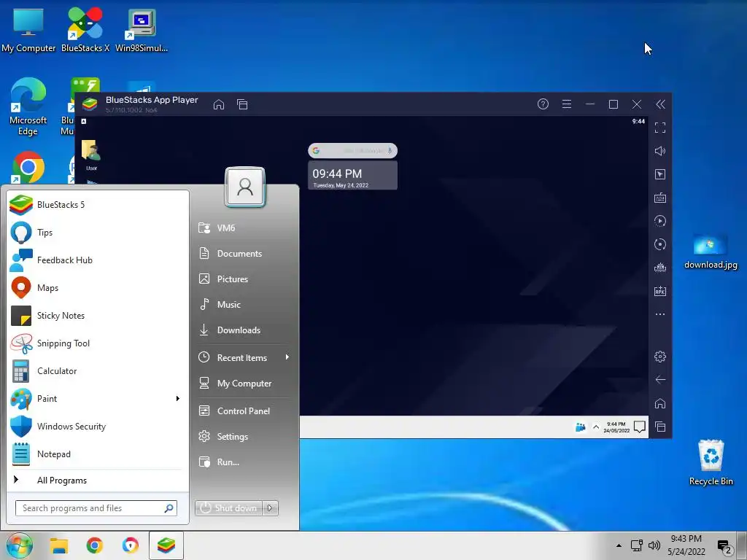The width and height of the screenshot is (747, 560).
Task: Launch BlueStacks 5 from Start menu
Action: pyautogui.click(x=98, y=205)
